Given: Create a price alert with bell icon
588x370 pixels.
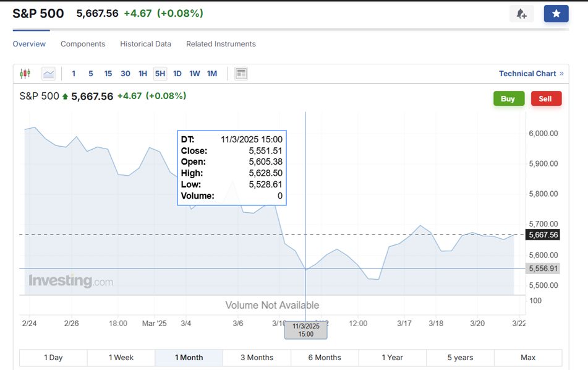Looking at the screenshot, I should (x=521, y=14).
